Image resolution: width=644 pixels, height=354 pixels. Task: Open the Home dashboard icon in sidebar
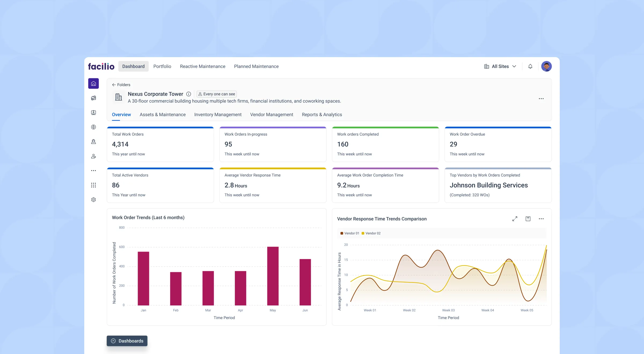(x=93, y=83)
